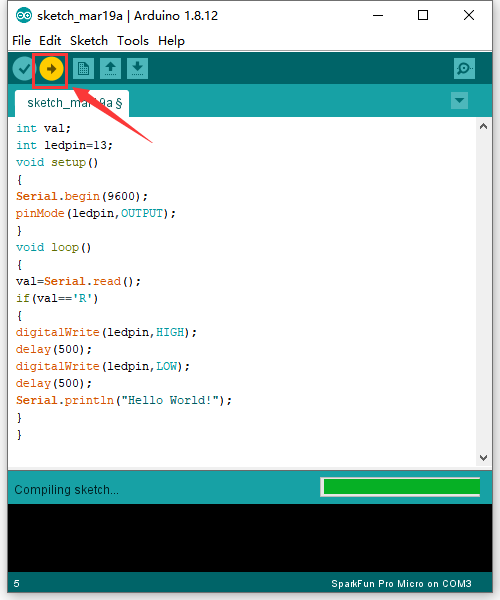
Task: Open the Edit menu
Action: click(50, 41)
